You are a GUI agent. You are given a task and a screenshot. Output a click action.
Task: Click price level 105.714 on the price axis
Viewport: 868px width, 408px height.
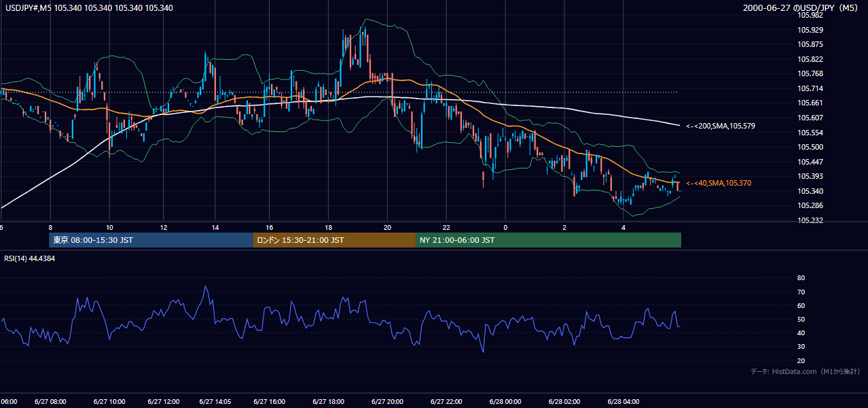pyautogui.click(x=812, y=88)
